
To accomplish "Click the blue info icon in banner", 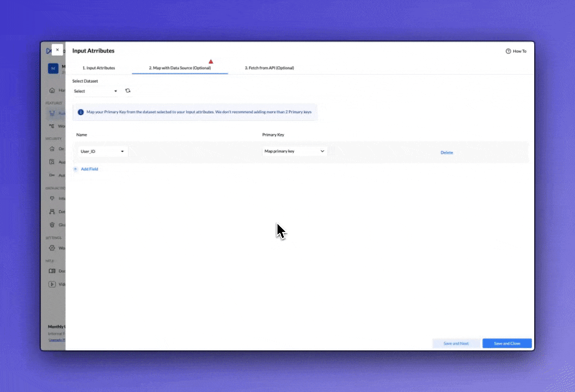I will tap(81, 112).
